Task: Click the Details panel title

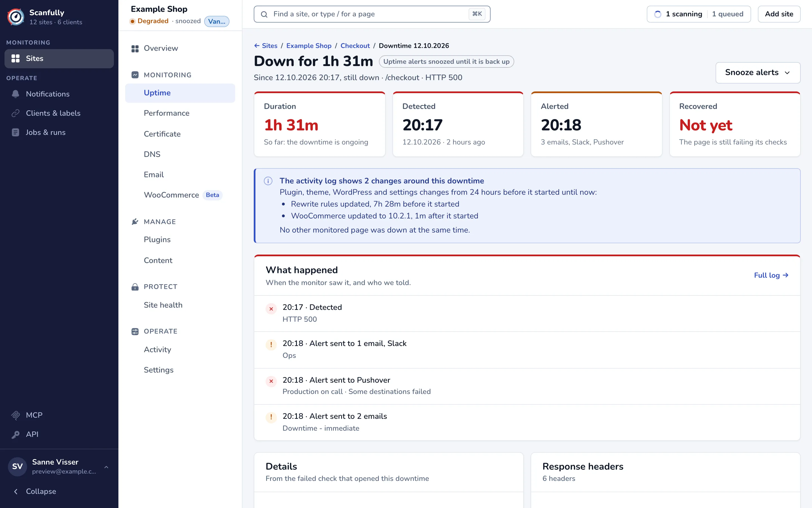Action: (281, 467)
